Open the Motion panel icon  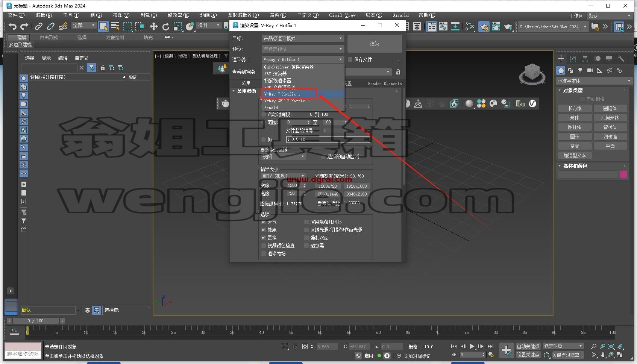(x=597, y=59)
